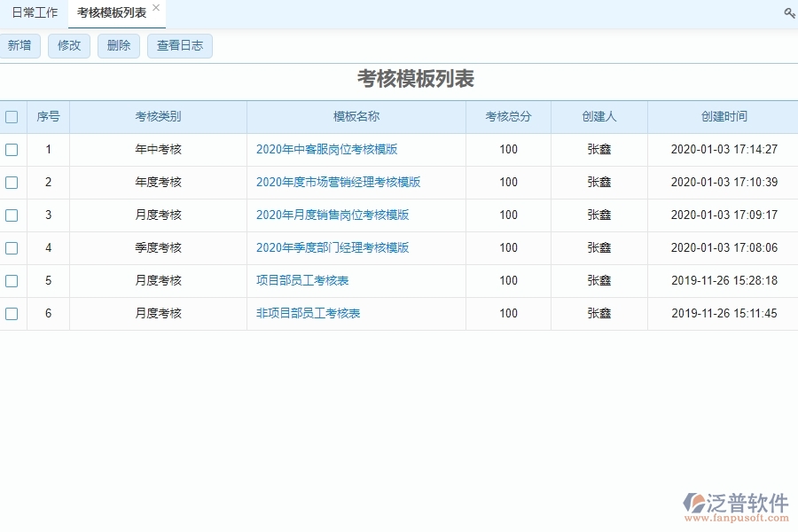Click the 删除 button
798x532 pixels.
(118, 45)
